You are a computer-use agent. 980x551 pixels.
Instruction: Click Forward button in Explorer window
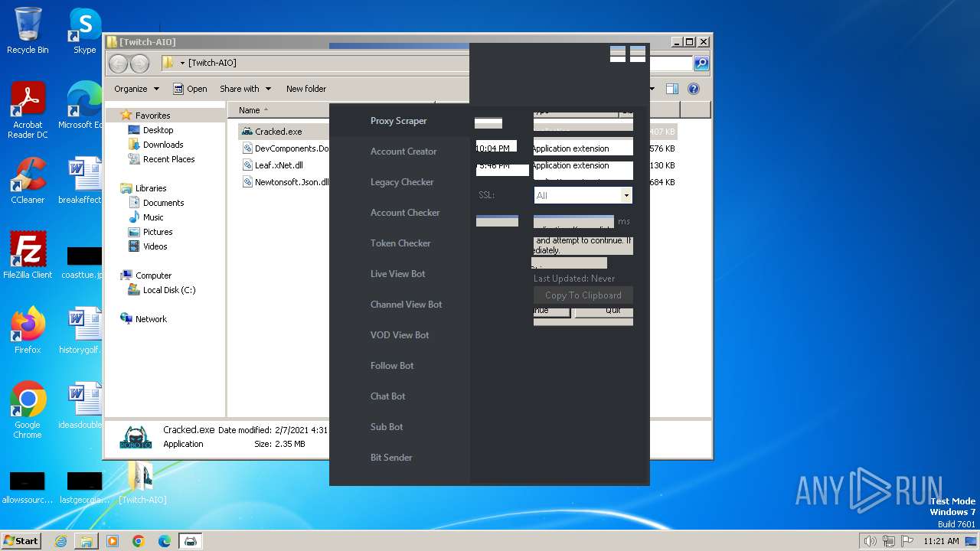pos(139,63)
